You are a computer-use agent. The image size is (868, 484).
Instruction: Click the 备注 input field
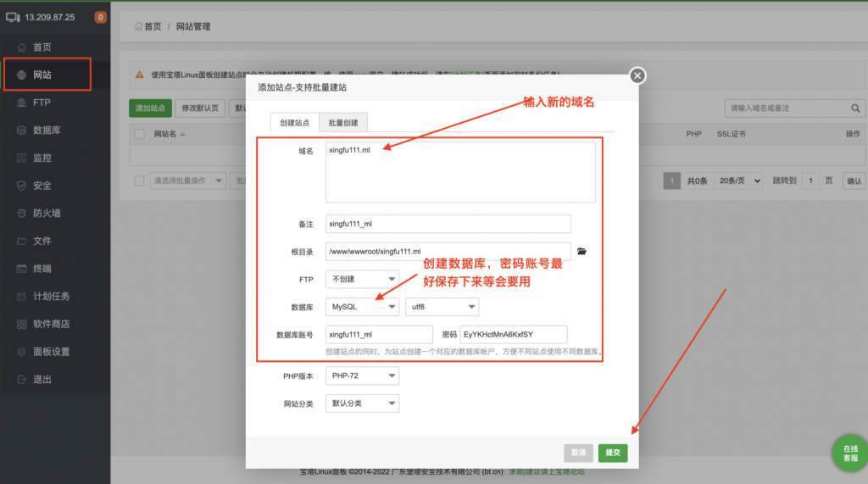(448, 224)
